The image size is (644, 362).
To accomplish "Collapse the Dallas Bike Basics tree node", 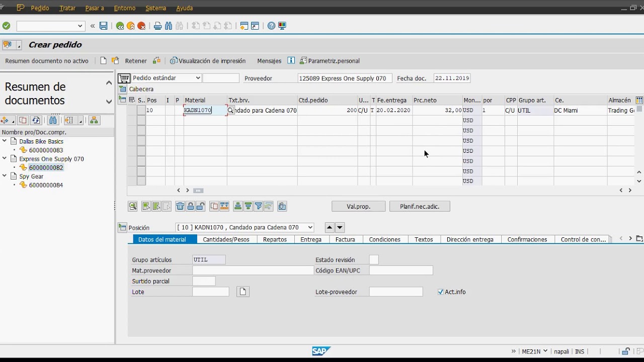I will [5, 141].
